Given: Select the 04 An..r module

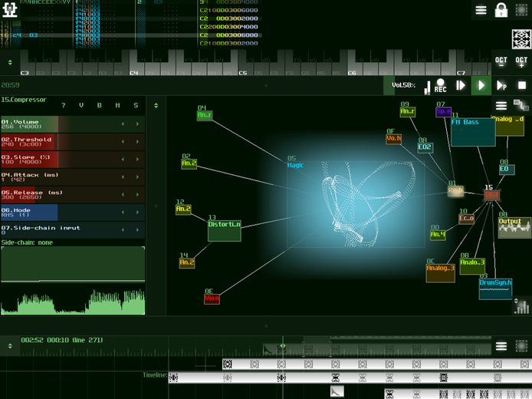Looking at the screenshot, I should click(205, 115).
